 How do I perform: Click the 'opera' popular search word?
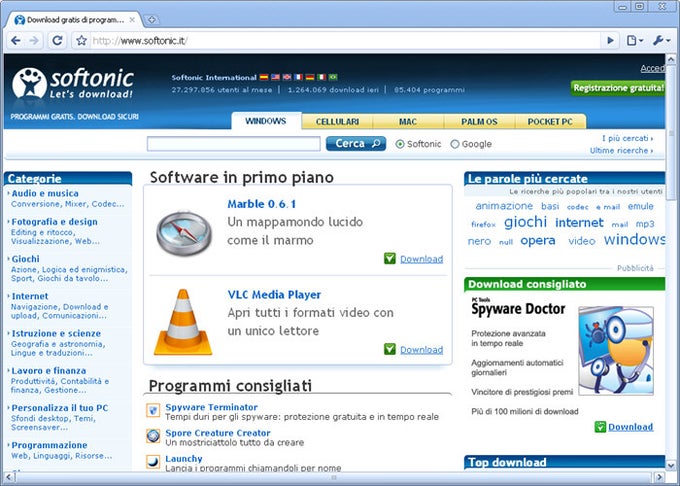(538, 241)
